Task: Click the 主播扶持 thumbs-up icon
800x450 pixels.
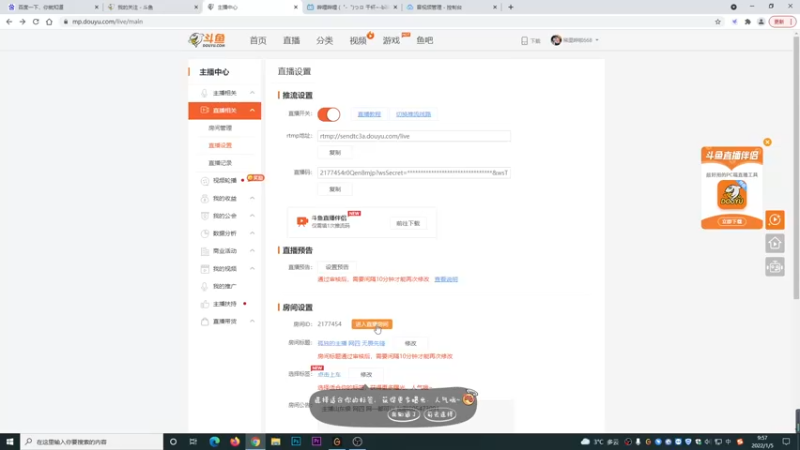Action: pos(205,304)
